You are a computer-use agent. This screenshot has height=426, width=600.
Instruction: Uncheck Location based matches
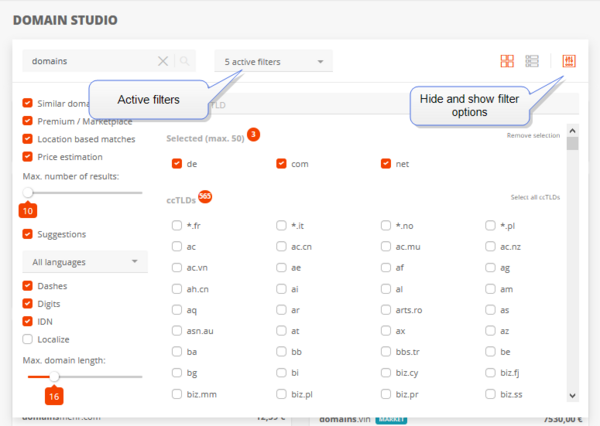click(x=28, y=139)
